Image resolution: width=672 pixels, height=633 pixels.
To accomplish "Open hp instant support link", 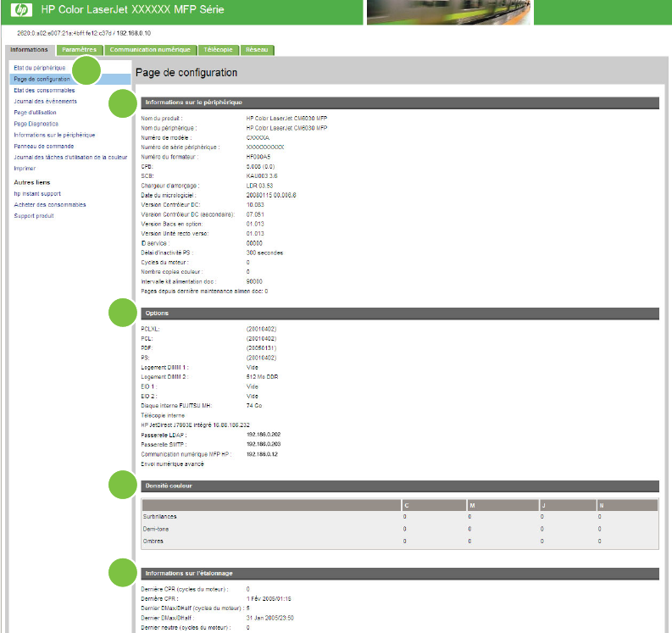I will (x=37, y=193).
